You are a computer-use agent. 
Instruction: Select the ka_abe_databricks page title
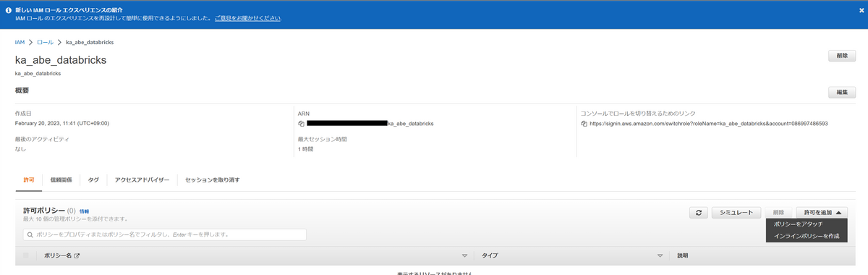pos(61,60)
